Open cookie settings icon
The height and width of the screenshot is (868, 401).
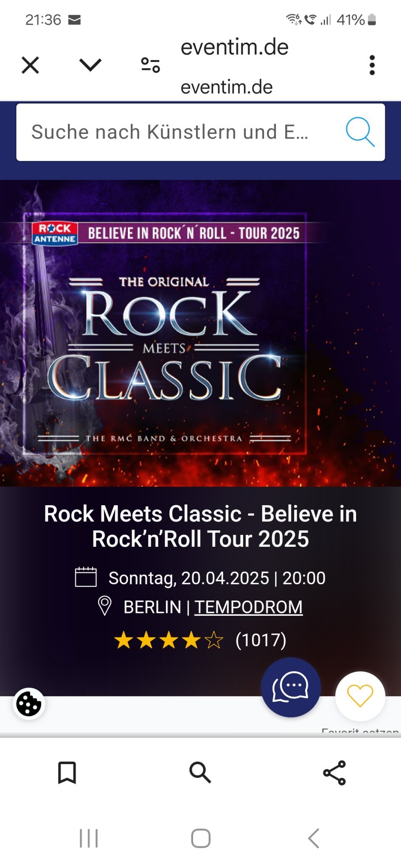[28, 704]
